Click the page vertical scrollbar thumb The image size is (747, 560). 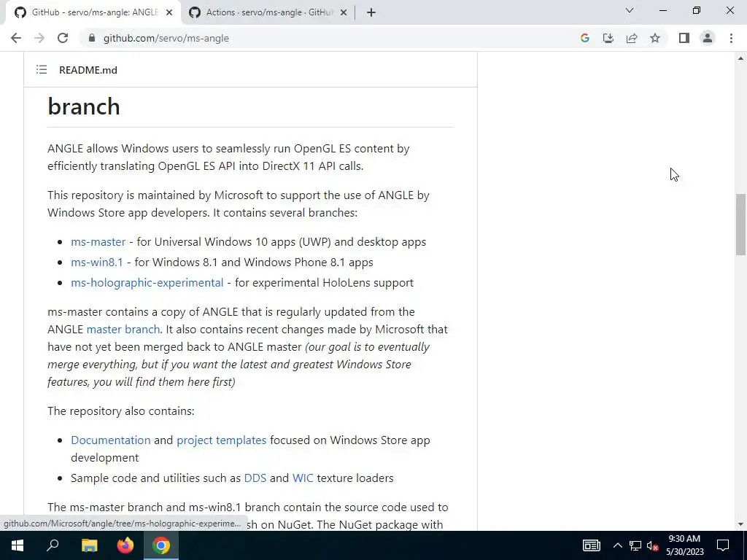pos(740,225)
